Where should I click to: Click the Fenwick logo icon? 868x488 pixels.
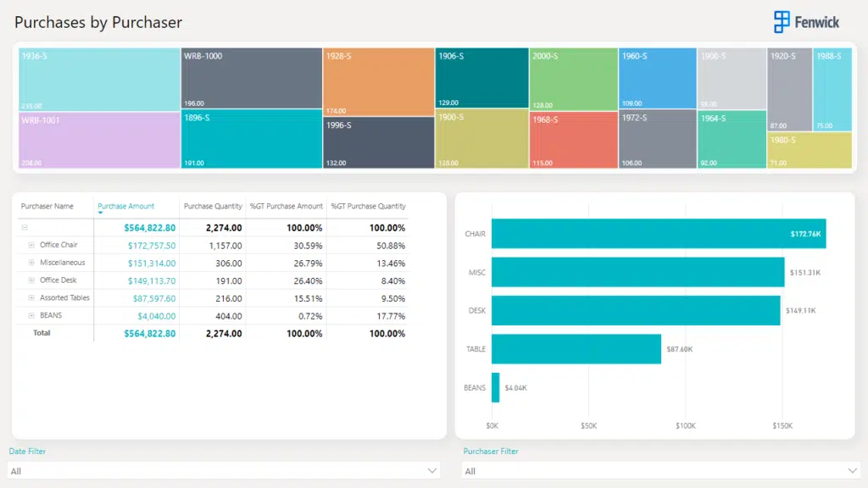[781, 22]
